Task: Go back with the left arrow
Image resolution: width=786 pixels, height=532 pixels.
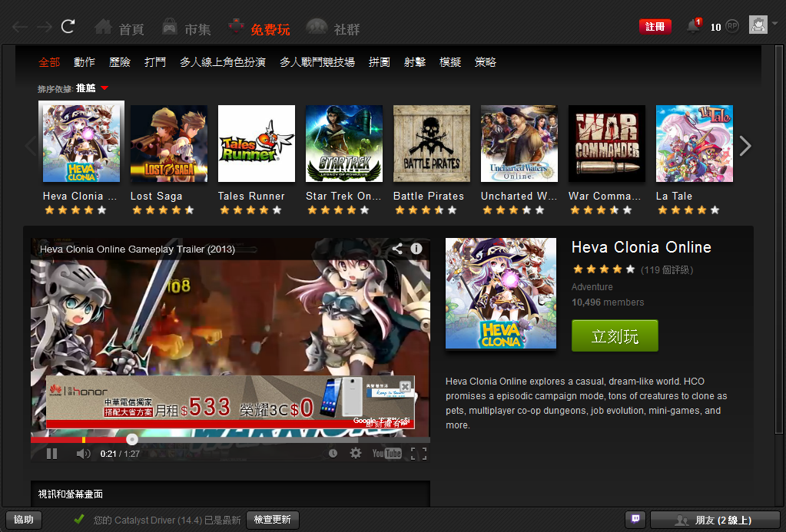Action: (19, 27)
